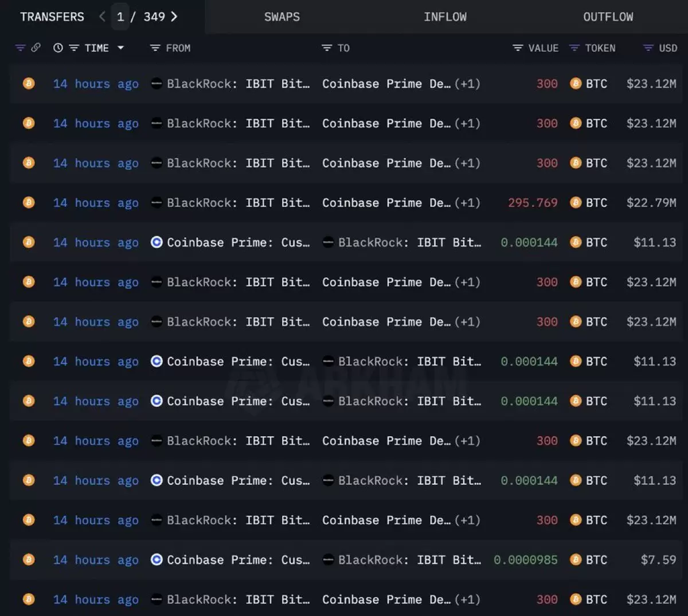Click BTC token icon in the $7.59 row
Image resolution: width=688 pixels, height=616 pixels.
pyautogui.click(x=576, y=559)
